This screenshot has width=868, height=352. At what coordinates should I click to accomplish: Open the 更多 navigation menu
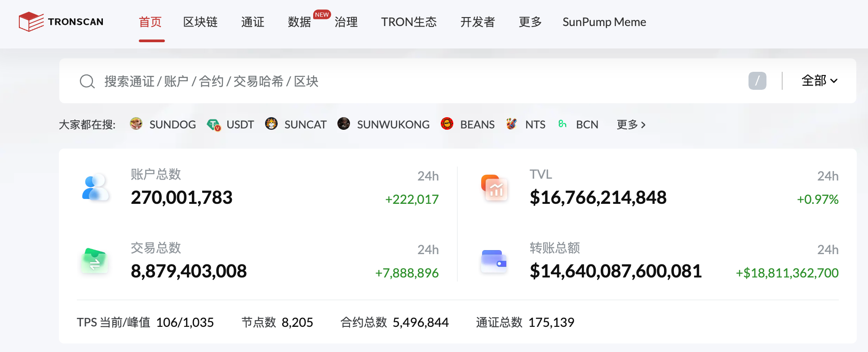530,22
